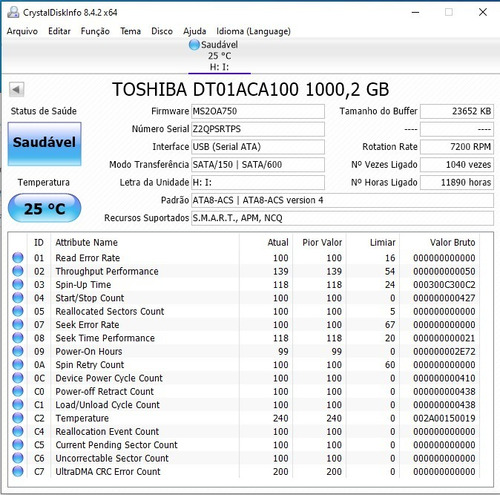Click the Attribute Name column header

tap(86, 242)
